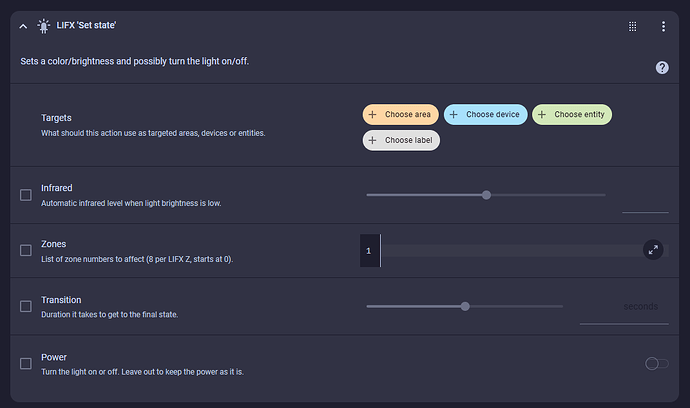This screenshot has height=408, width=690.
Task: Click Choose entity target chip
Action: 572,114
